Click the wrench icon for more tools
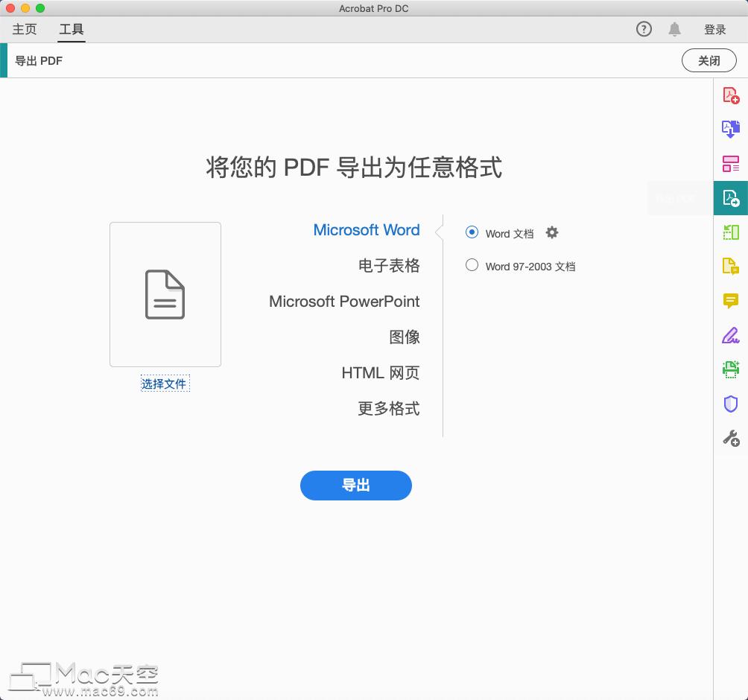The height and width of the screenshot is (700, 748). (x=732, y=439)
